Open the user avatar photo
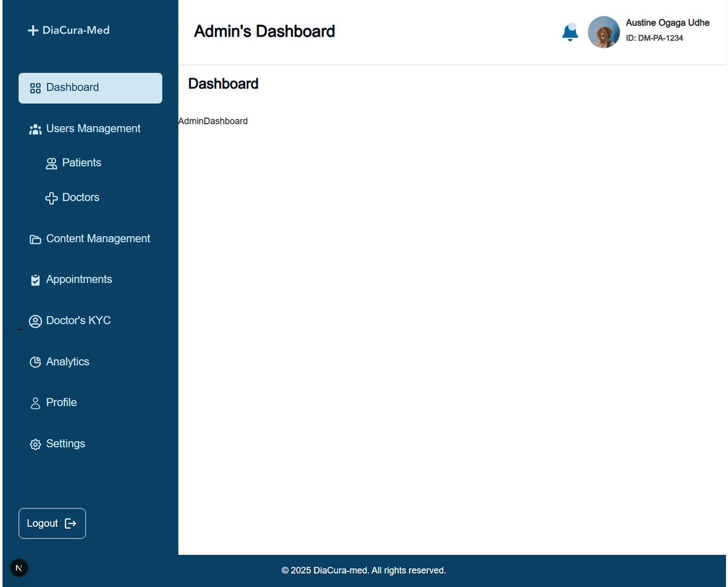 coord(604,32)
